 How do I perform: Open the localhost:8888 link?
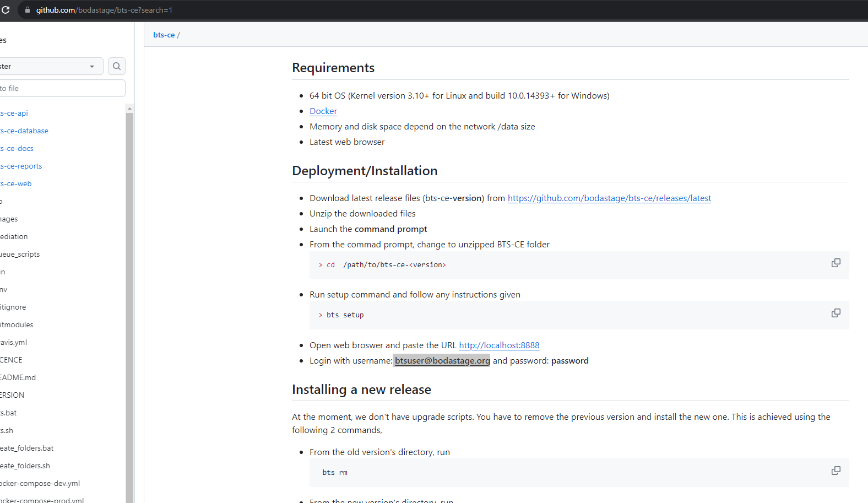pos(499,345)
